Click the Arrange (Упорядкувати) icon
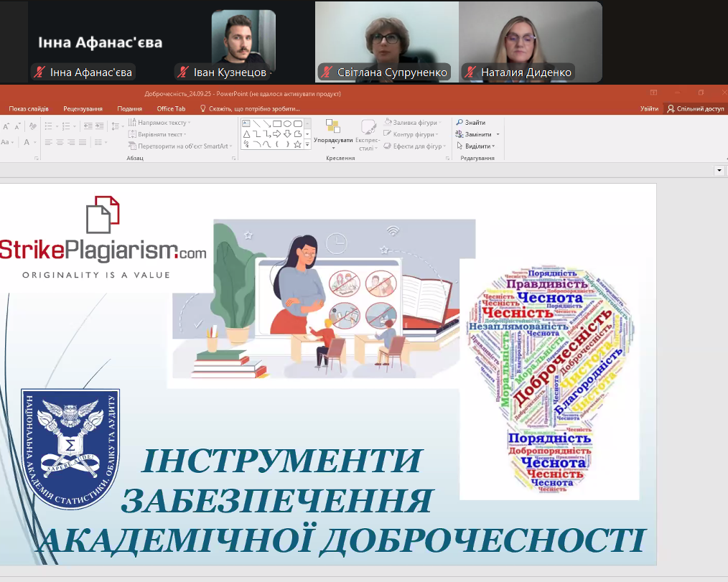This screenshot has height=582, width=728. [x=333, y=130]
